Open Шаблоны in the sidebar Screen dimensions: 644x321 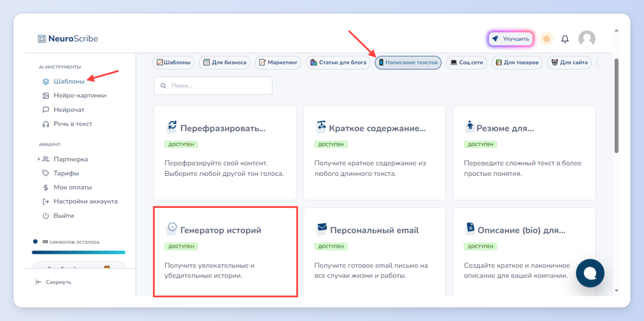click(x=69, y=81)
